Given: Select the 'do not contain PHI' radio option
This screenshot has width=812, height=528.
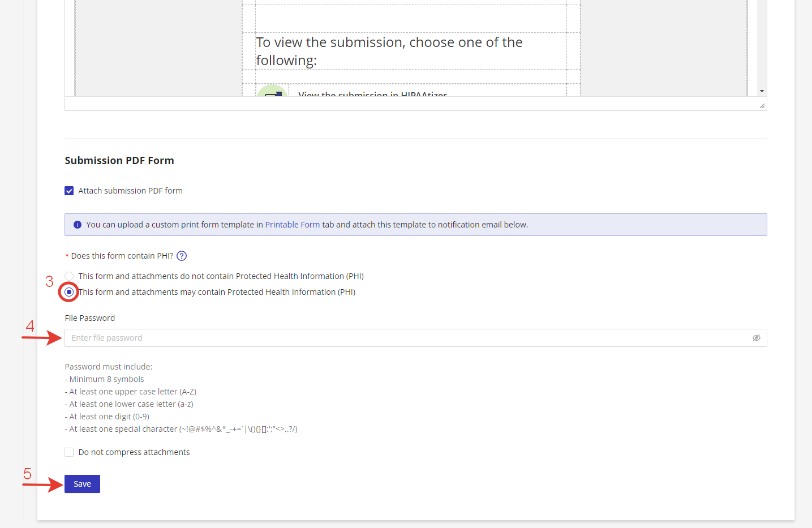Looking at the screenshot, I should click(x=69, y=276).
